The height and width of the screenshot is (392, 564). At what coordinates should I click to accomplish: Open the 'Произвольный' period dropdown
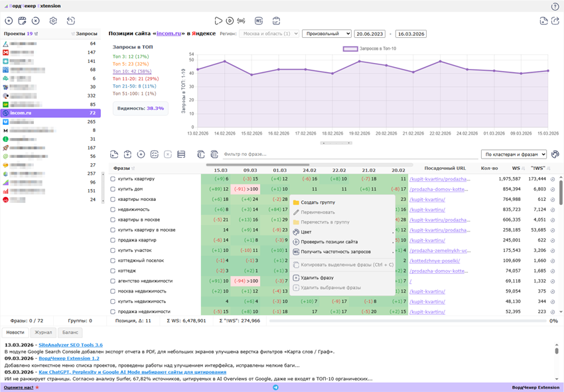point(326,34)
